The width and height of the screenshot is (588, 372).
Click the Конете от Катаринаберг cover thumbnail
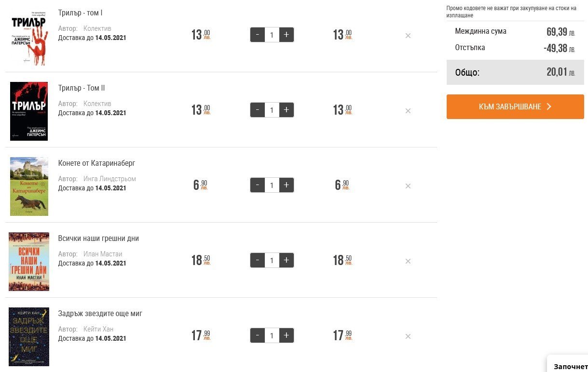tap(29, 186)
